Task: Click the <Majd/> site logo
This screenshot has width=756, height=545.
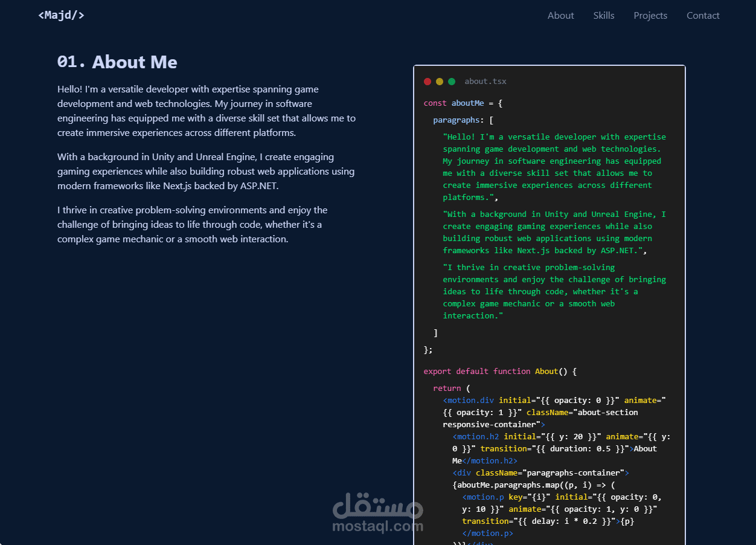Action: click(x=61, y=15)
